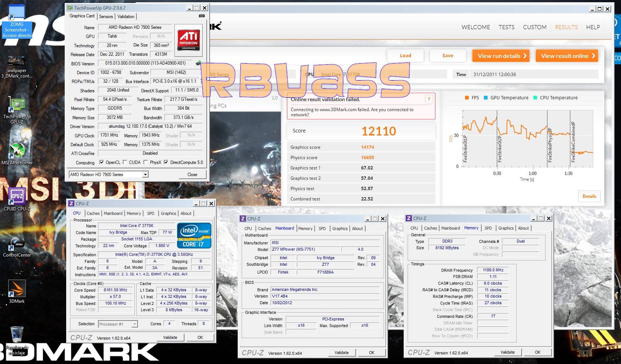
Task: Open the HELP tab in 3DMark
Action: tap(593, 27)
